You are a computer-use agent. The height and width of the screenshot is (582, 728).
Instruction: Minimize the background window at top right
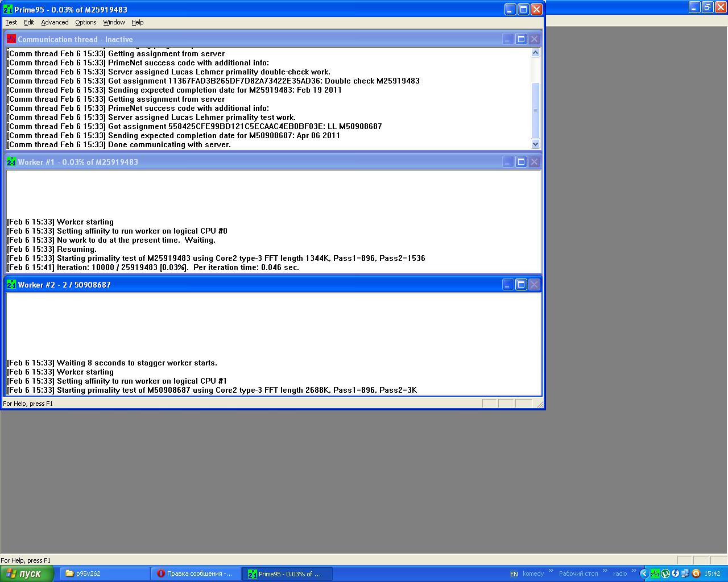click(694, 7)
